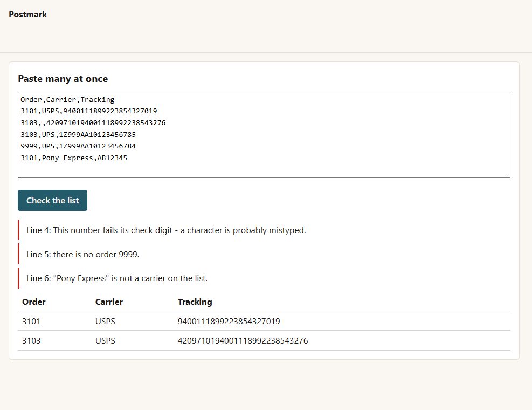Select order number 3101 in results table
The image size is (532, 410).
(x=31, y=322)
